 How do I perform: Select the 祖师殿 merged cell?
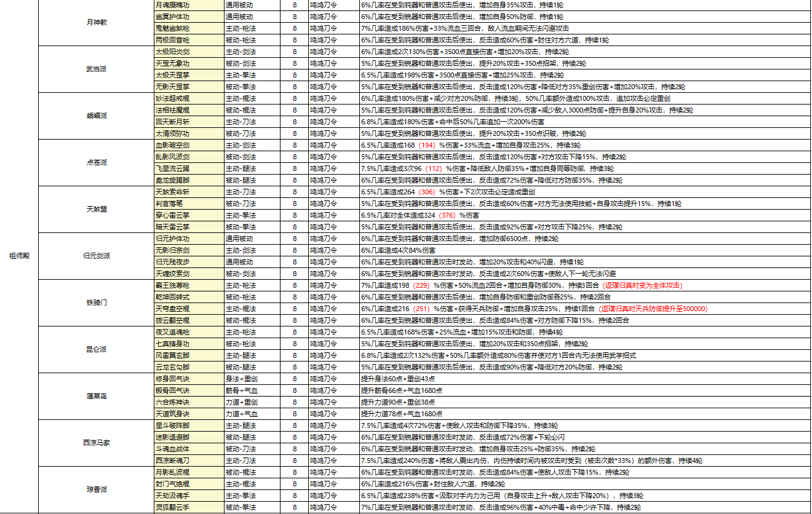click(x=19, y=256)
